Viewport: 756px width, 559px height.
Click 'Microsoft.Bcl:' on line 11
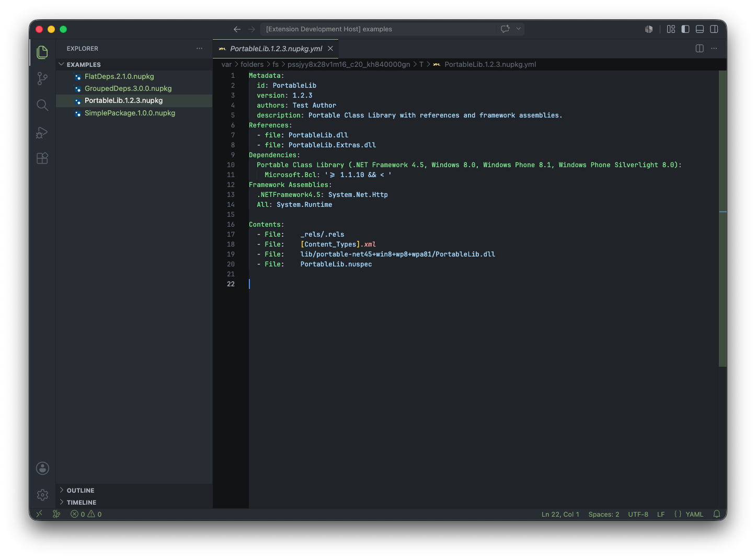pyautogui.click(x=292, y=175)
